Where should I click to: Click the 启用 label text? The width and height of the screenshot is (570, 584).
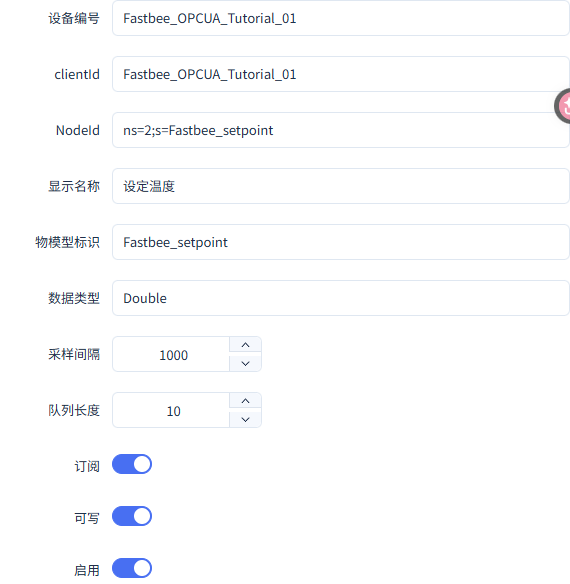coord(87,570)
